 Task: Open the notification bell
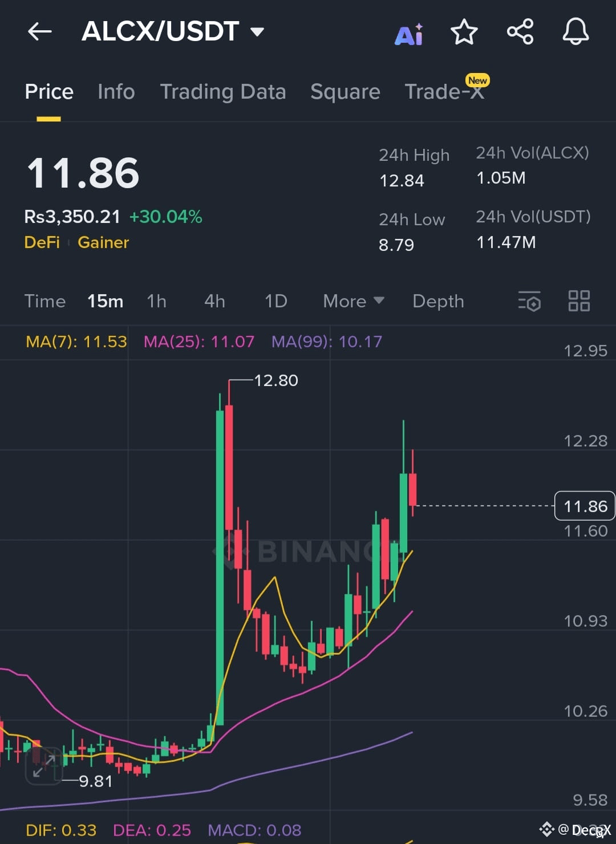point(576,33)
